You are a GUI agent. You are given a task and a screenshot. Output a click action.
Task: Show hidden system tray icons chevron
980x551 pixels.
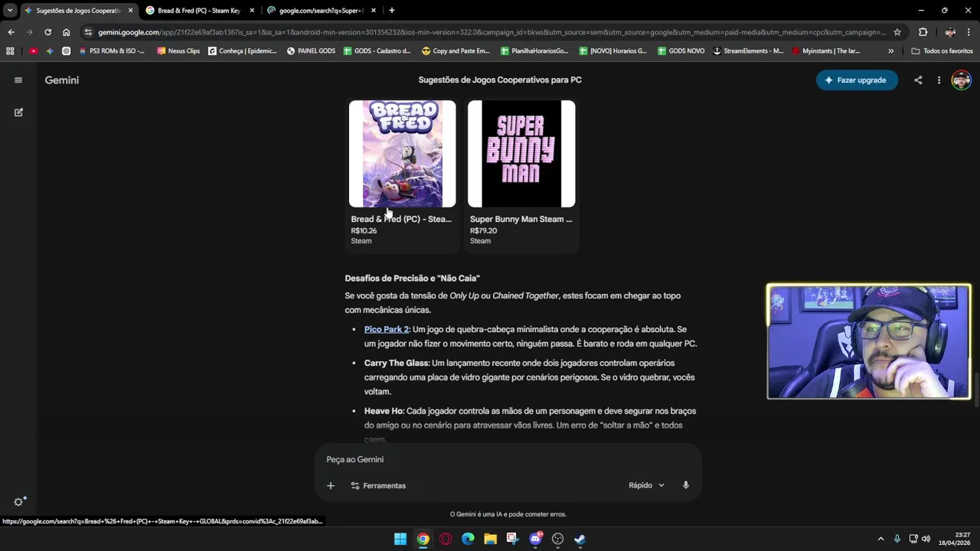[x=880, y=539]
